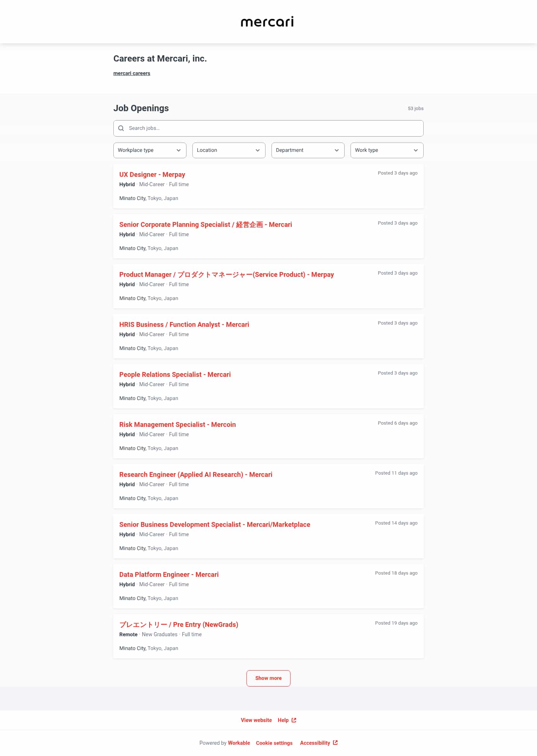Open the Location dropdown

click(229, 150)
